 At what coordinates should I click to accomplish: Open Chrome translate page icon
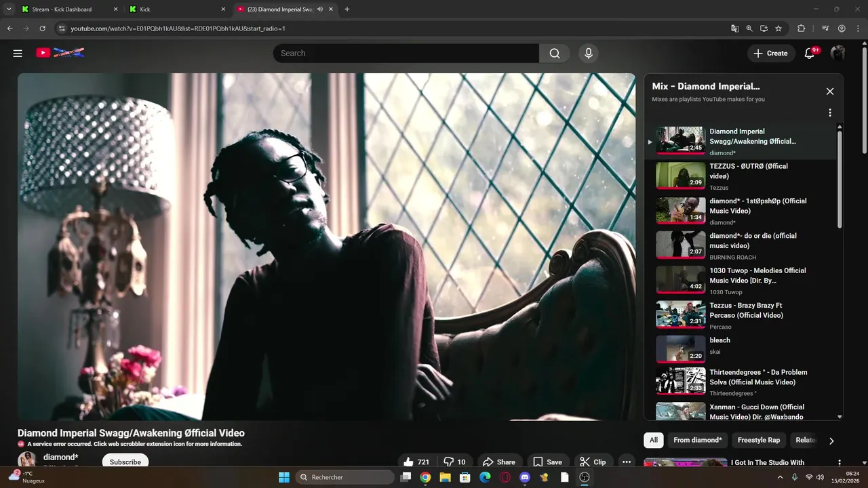point(735,28)
